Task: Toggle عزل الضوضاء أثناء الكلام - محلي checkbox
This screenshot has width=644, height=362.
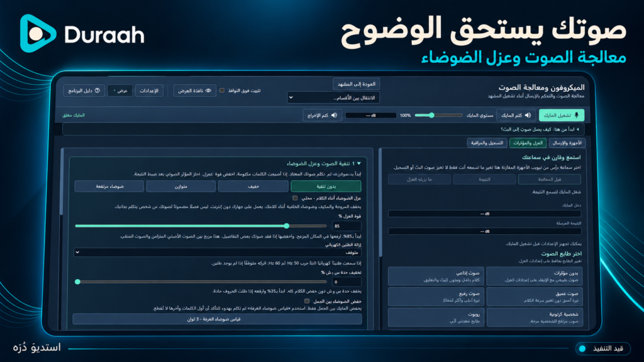Action: pyautogui.click(x=295, y=198)
